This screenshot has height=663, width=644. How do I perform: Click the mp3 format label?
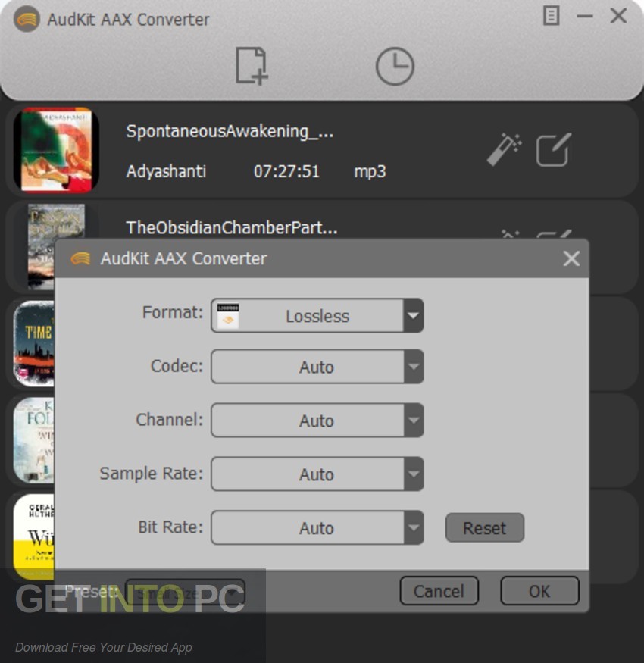click(370, 172)
